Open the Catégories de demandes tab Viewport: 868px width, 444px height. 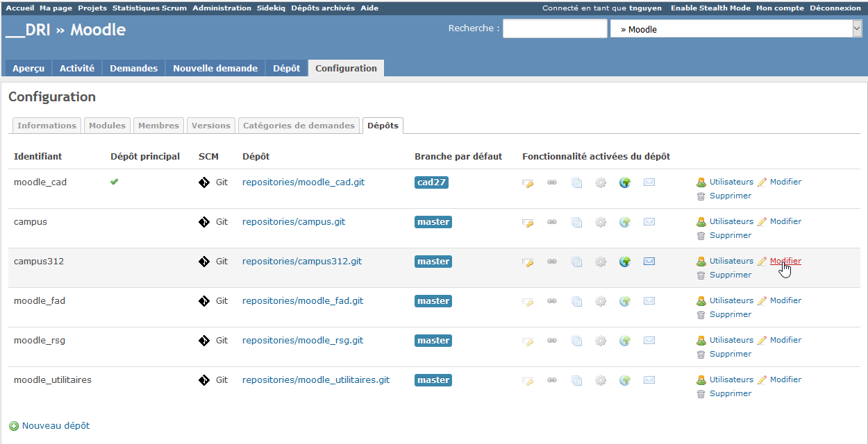coord(299,126)
